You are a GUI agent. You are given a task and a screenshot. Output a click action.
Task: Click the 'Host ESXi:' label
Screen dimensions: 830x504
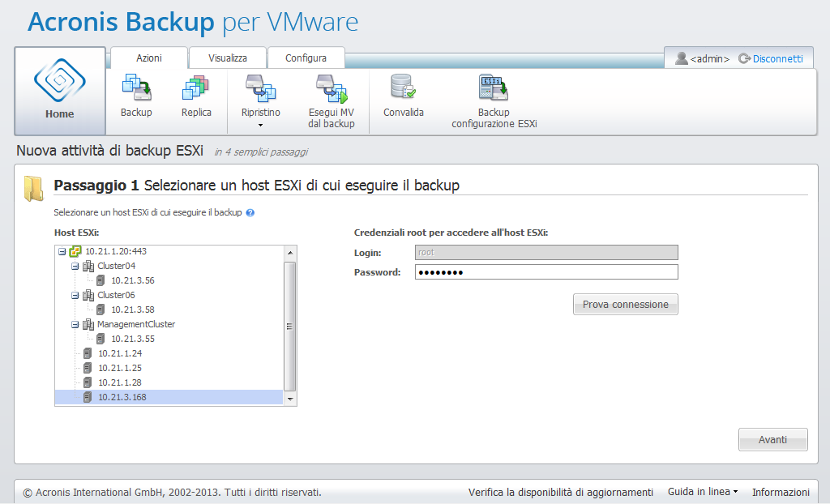pos(77,233)
